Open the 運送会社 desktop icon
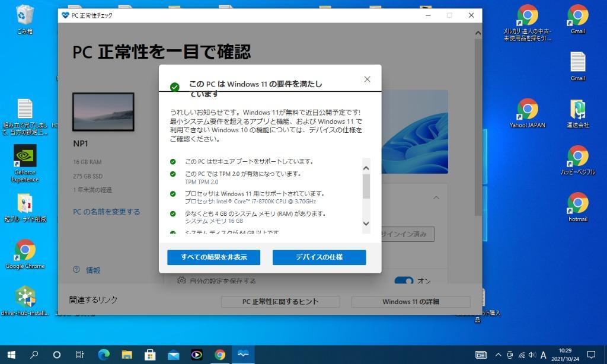The height and width of the screenshot is (364, 607). pyautogui.click(x=577, y=113)
